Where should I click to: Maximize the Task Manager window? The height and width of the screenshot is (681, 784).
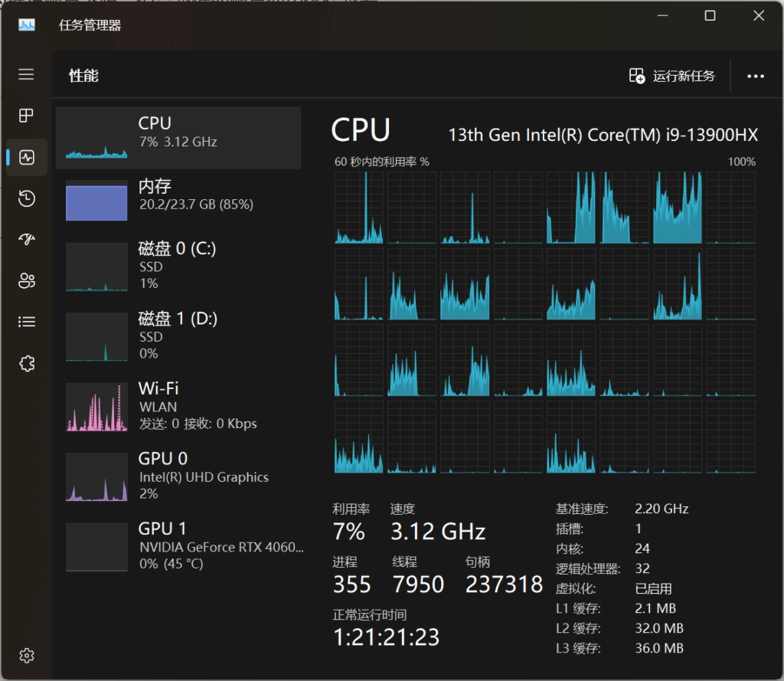pos(710,16)
